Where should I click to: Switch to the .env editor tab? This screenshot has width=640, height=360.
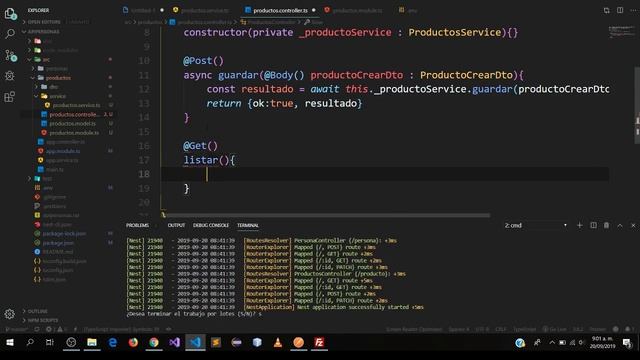click(409, 10)
